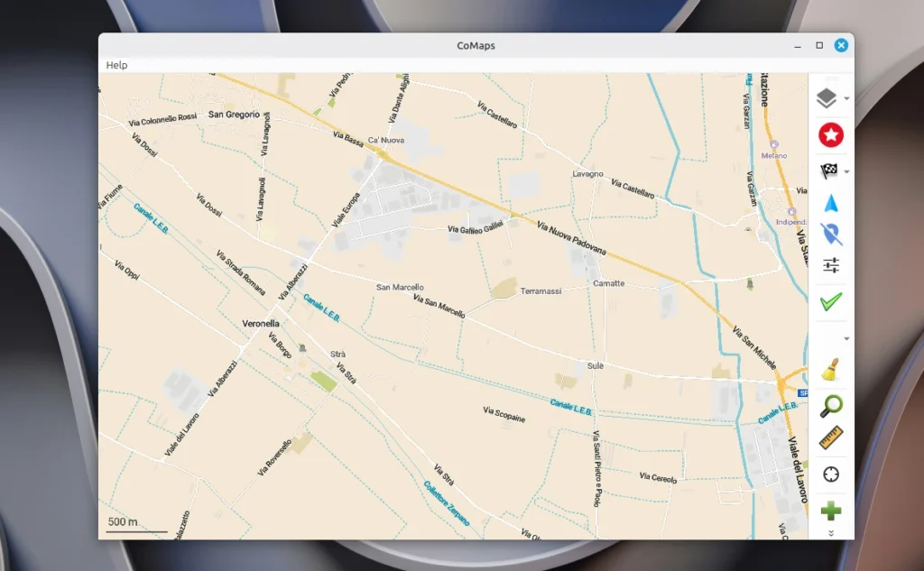Expand the empty toolbar slot dropdown arrow

[846, 339]
